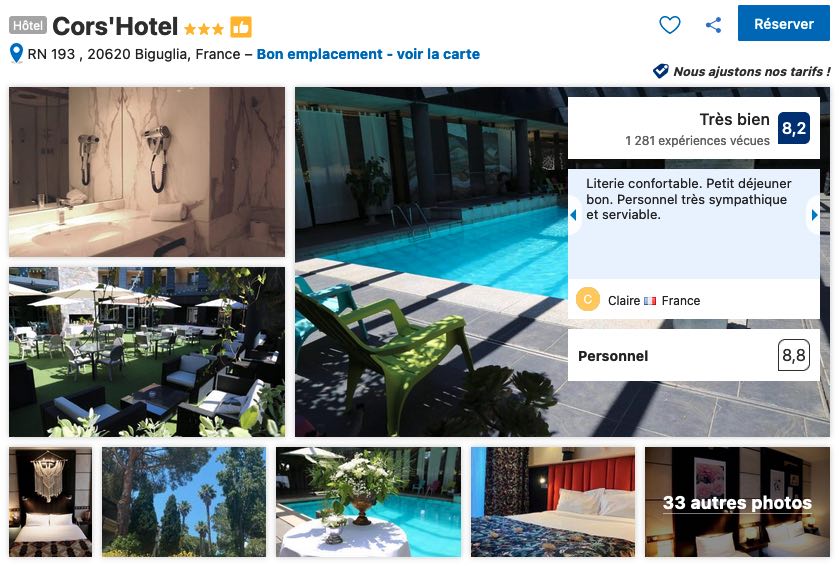Image resolution: width=839 pixels, height=566 pixels.
Task: Click the 8,2 review score badge
Action: click(x=794, y=128)
